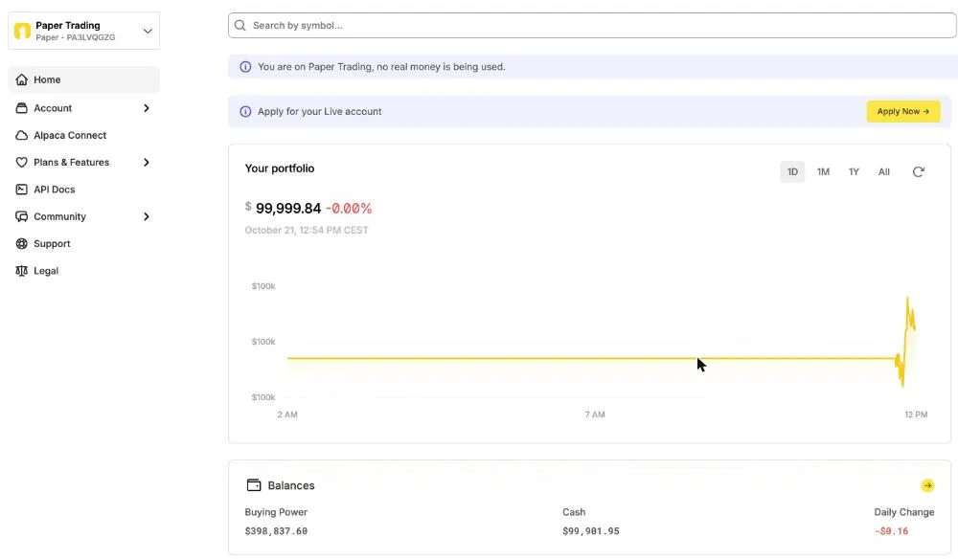This screenshot has width=958, height=560.
Task: Click the Legal scales icon
Action: coord(21,271)
